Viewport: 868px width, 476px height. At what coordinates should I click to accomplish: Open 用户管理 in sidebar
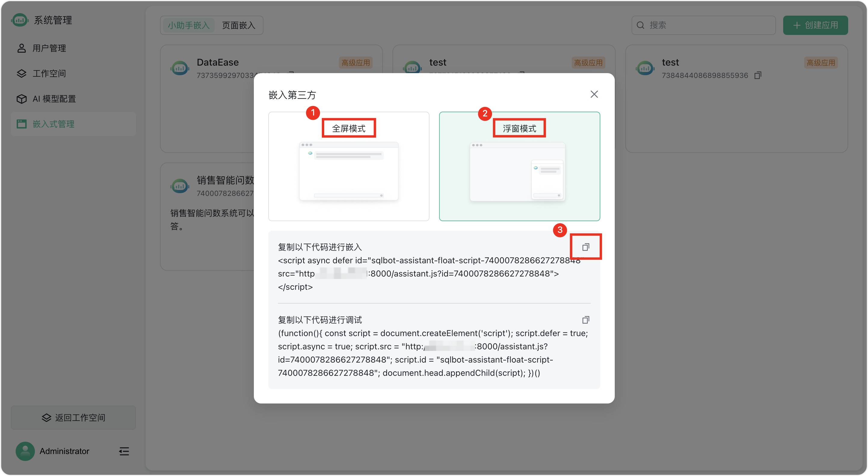[x=49, y=48]
